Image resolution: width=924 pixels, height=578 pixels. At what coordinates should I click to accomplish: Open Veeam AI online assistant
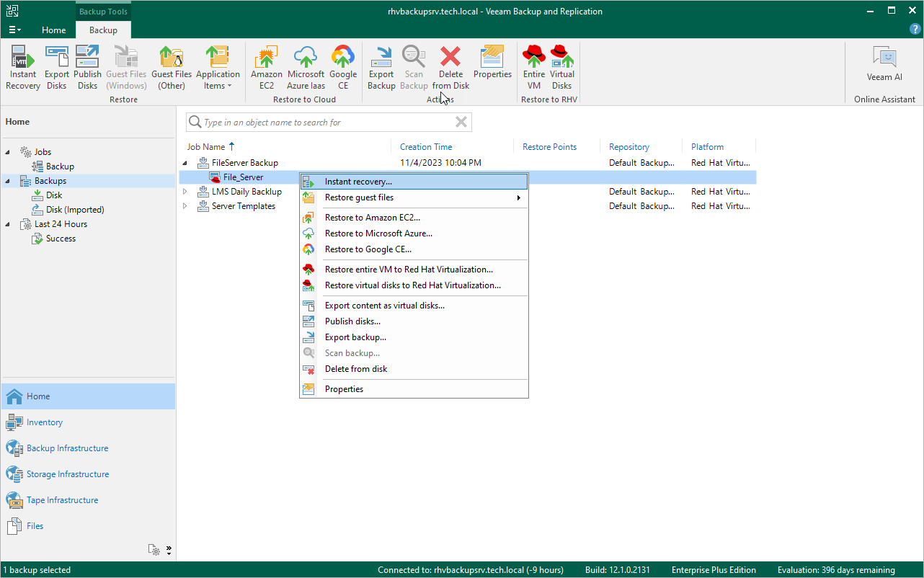[884, 63]
